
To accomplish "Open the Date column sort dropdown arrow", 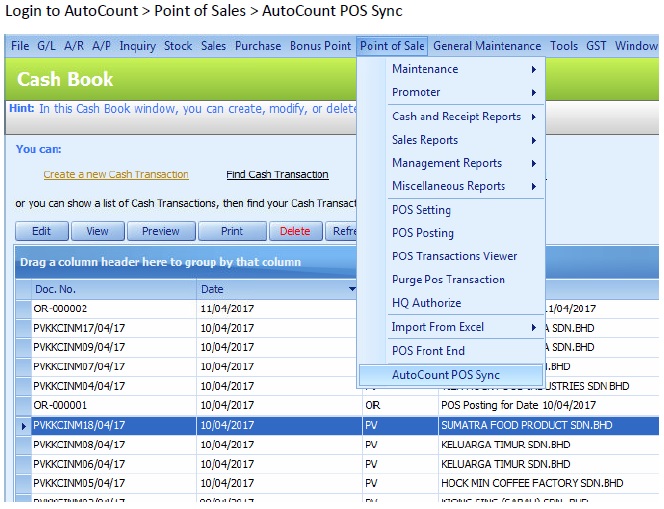I will (352, 290).
